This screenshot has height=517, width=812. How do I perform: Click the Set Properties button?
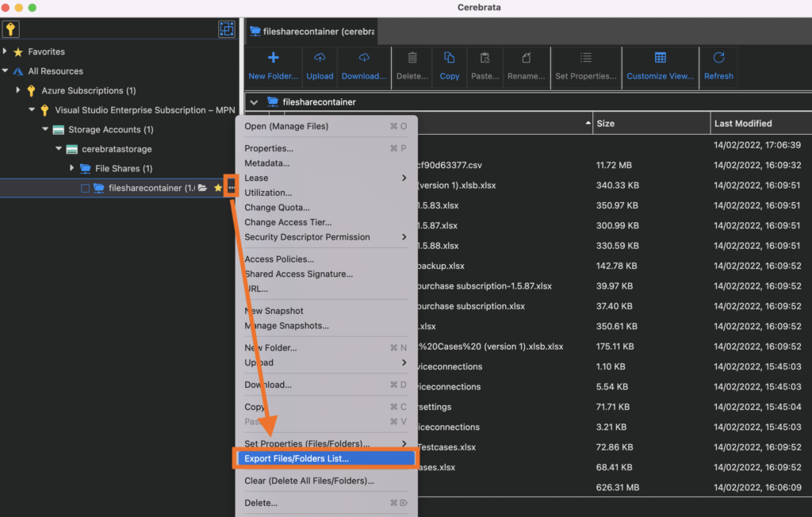point(586,67)
